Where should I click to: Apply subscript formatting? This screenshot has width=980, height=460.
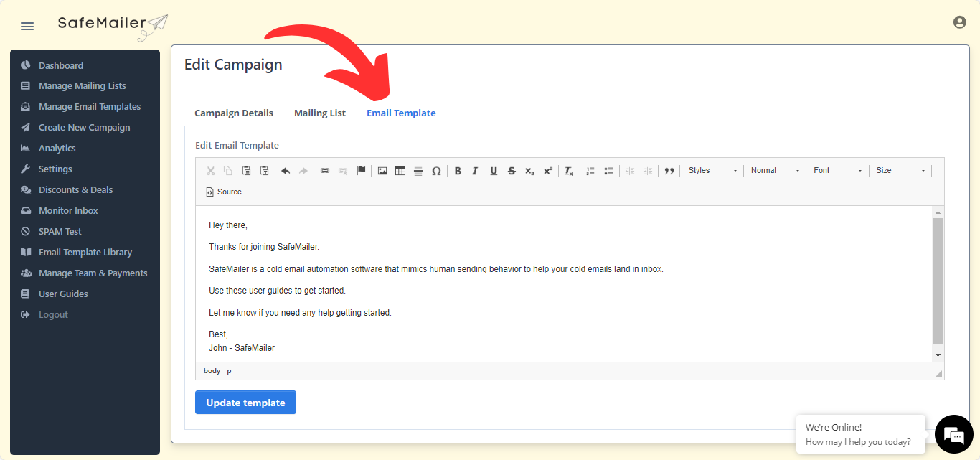tap(529, 171)
